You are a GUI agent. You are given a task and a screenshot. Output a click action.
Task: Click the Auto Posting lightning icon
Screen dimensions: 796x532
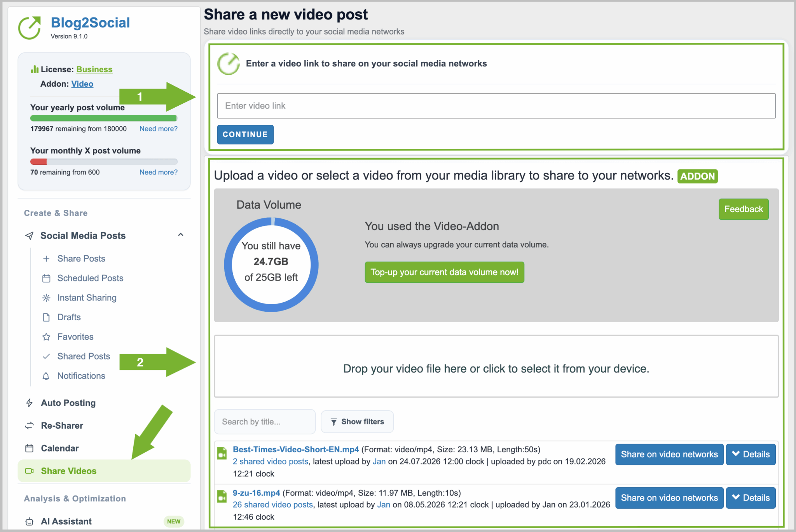tap(29, 403)
